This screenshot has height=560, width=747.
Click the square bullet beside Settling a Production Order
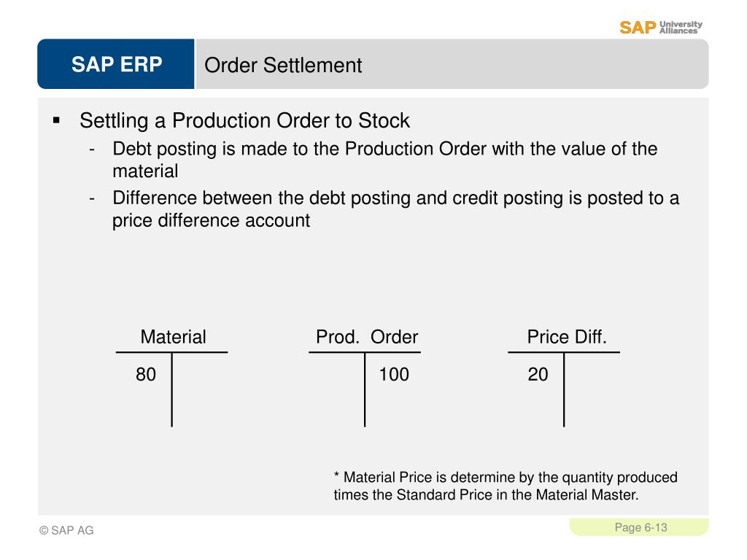57,120
